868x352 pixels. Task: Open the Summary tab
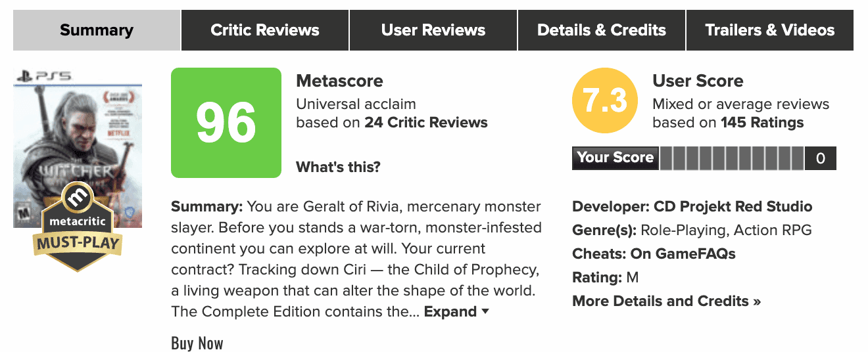[97, 30]
